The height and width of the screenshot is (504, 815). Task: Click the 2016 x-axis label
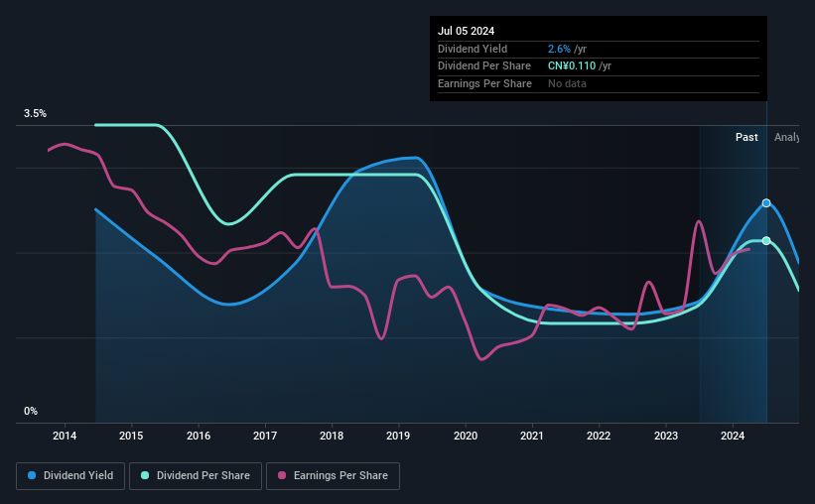point(198,436)
